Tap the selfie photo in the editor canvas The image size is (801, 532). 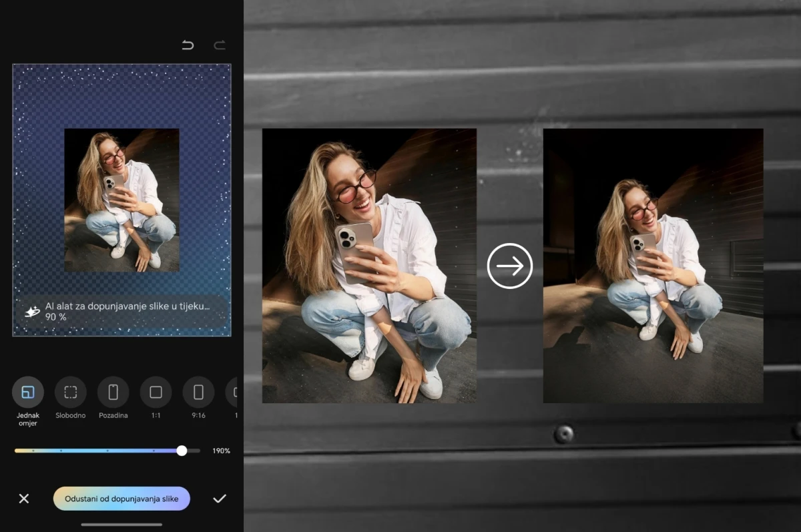tap(121, 200)
